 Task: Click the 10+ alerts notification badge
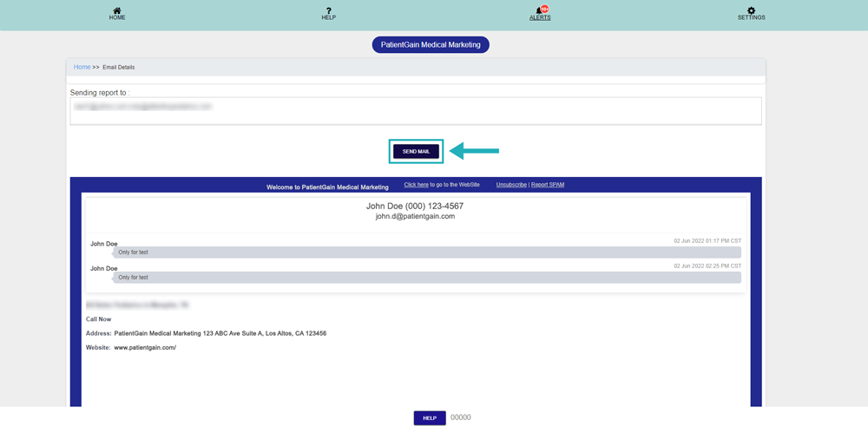pos(545,9)
